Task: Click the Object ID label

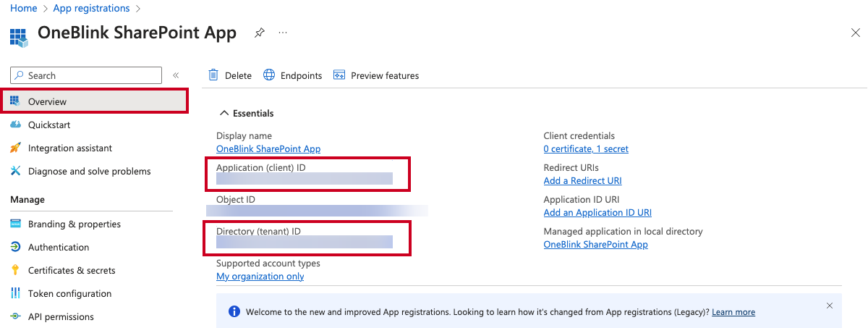Action: (236, 199)
